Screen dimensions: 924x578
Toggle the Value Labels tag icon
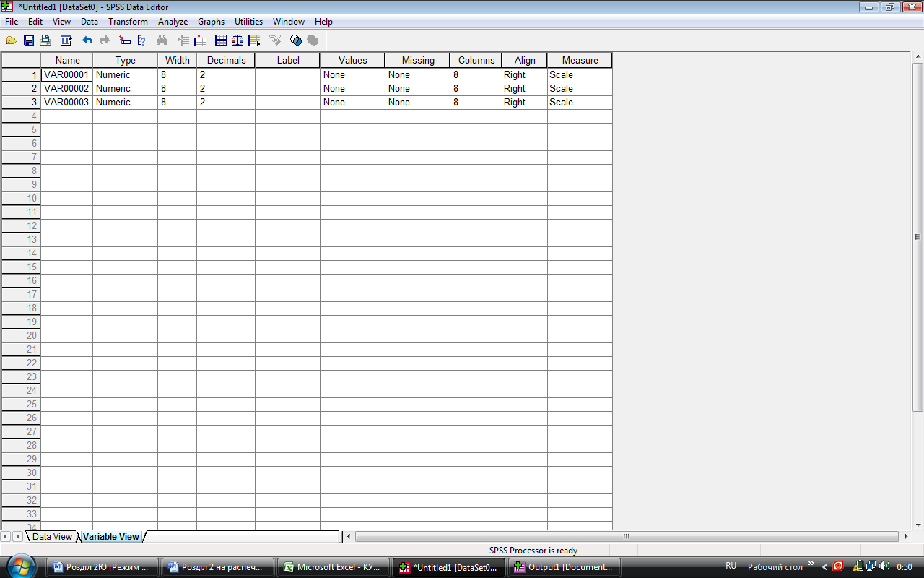coord(275,40)
